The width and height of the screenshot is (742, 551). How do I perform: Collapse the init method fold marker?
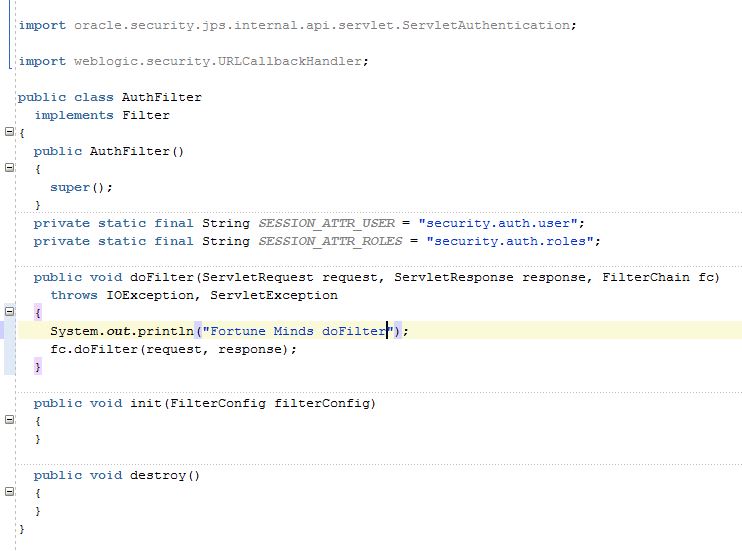(x=9, y=419)
